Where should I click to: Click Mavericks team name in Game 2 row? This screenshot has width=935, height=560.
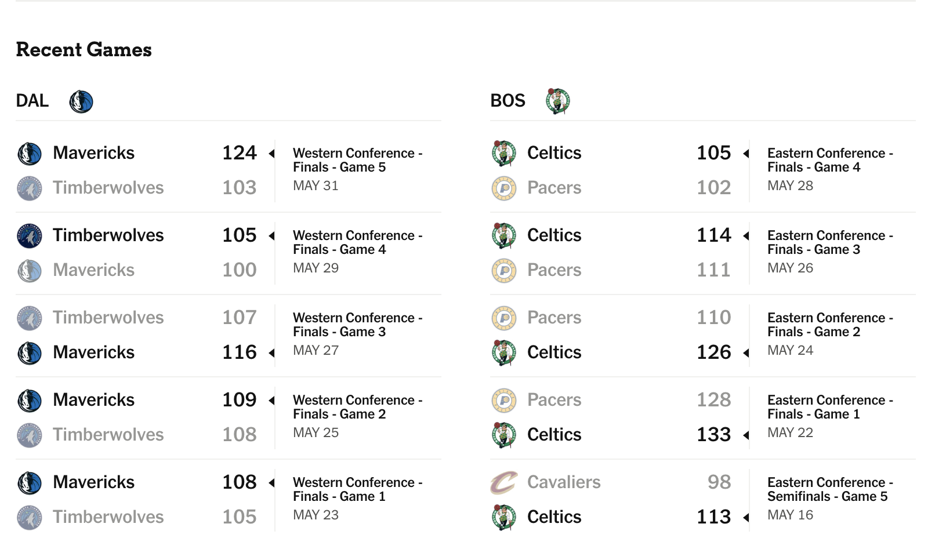[x=93, y=400]
